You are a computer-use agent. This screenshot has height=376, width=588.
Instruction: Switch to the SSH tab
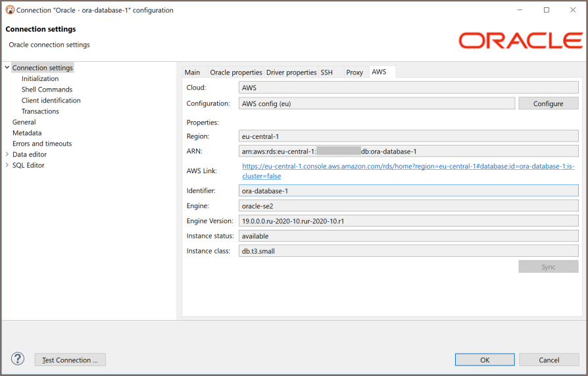click(327, 72)
